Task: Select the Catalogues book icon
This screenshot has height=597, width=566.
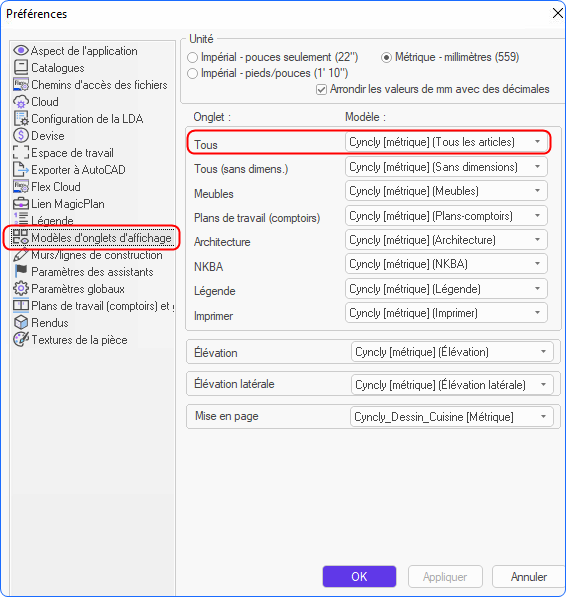Action: click(x=21, y=67)
